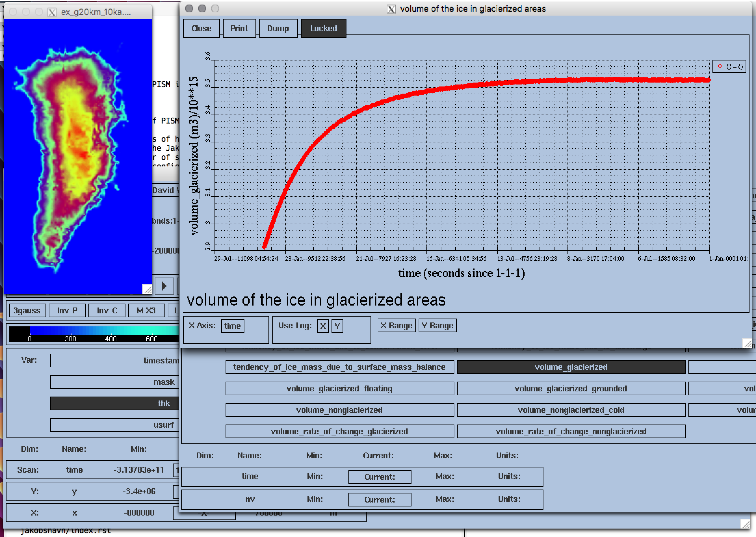Toggle the X log scale axis
Screen dimensions: 756x537
tap(322, 325)
